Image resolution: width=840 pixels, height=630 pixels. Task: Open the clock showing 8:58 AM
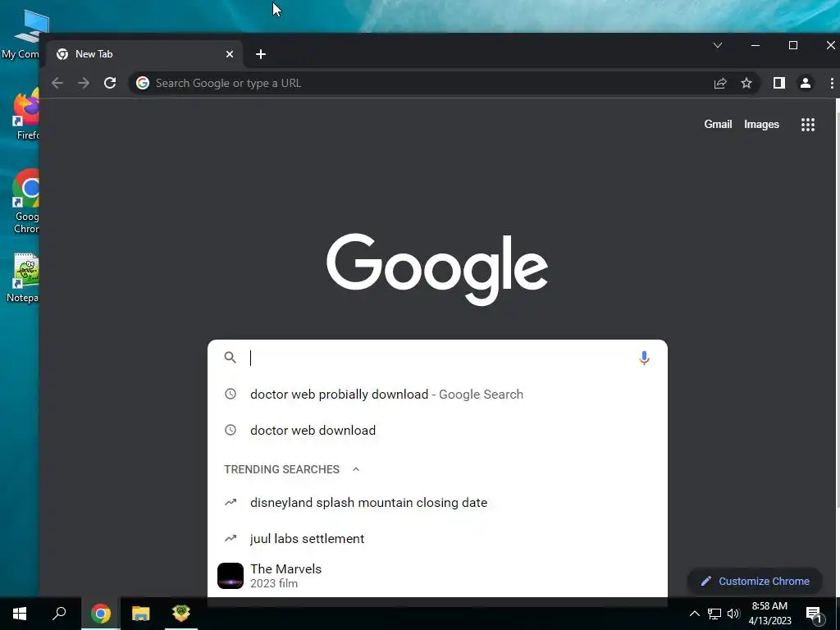click(769, 614)
